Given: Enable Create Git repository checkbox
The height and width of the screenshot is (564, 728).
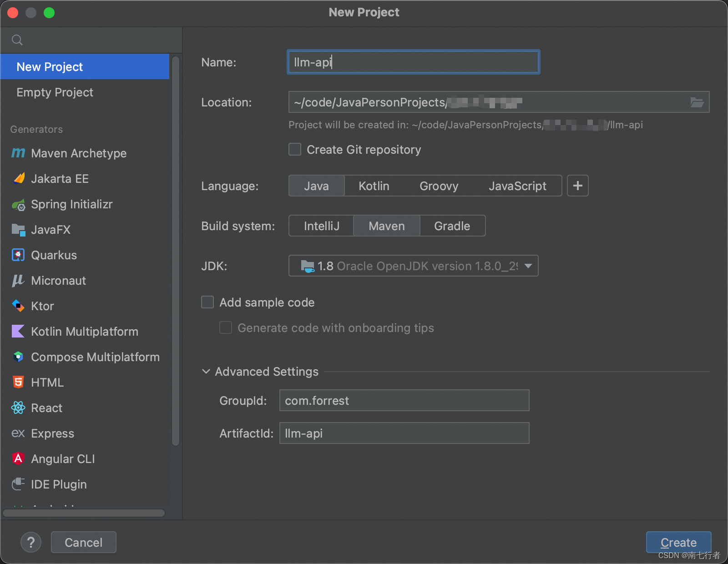Looking at the screenshot, I should pyautogui.click(x=295, y=150).
